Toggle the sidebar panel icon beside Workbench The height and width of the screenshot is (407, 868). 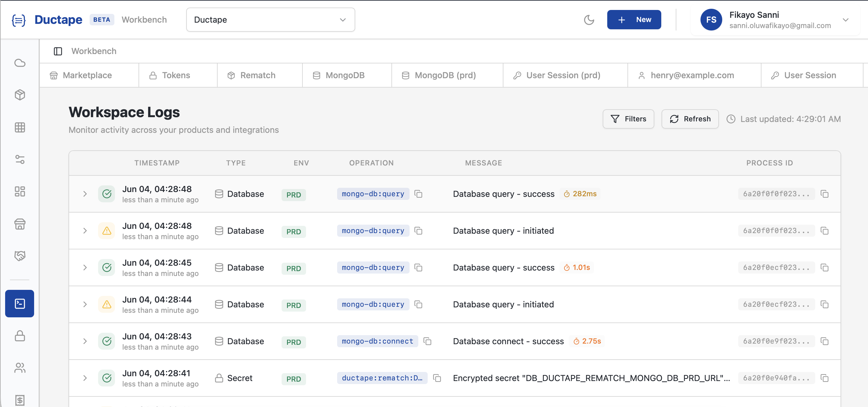[58, 51]
